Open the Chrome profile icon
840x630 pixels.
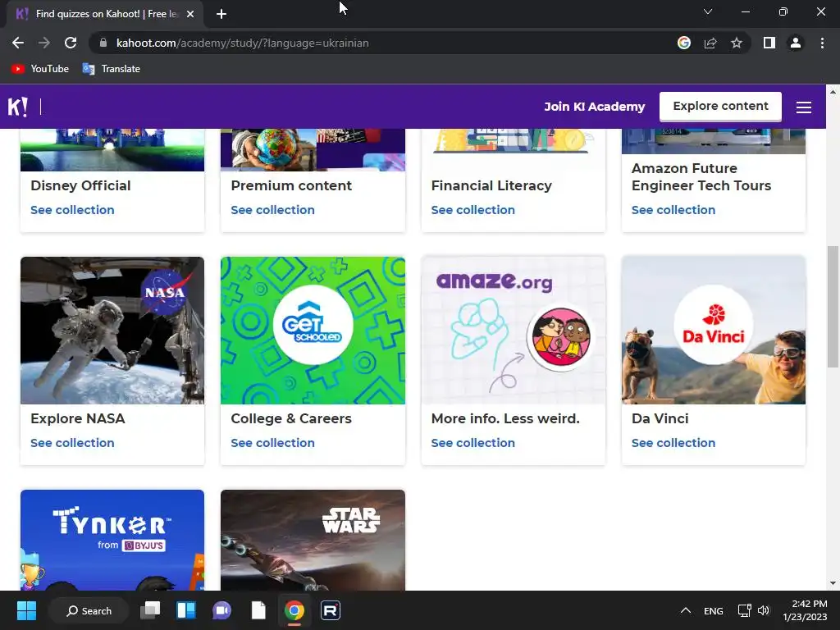pos(796,43)
